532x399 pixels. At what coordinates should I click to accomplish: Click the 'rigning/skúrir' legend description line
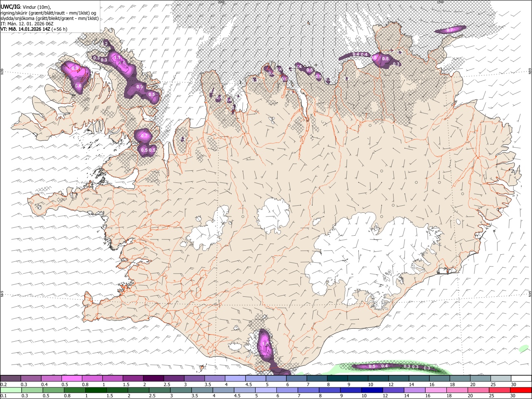[x=48, y=13]
